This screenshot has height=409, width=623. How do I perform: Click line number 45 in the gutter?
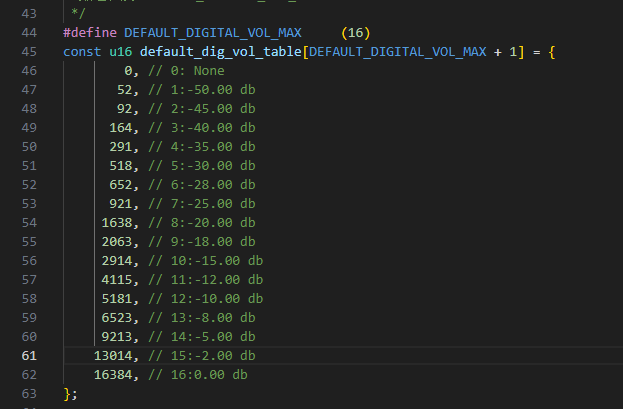(29, 52)
